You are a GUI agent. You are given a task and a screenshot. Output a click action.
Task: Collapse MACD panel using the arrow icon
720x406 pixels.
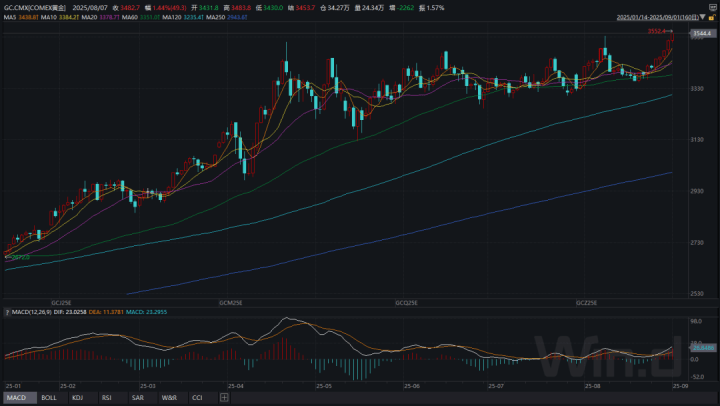[8, 311]
